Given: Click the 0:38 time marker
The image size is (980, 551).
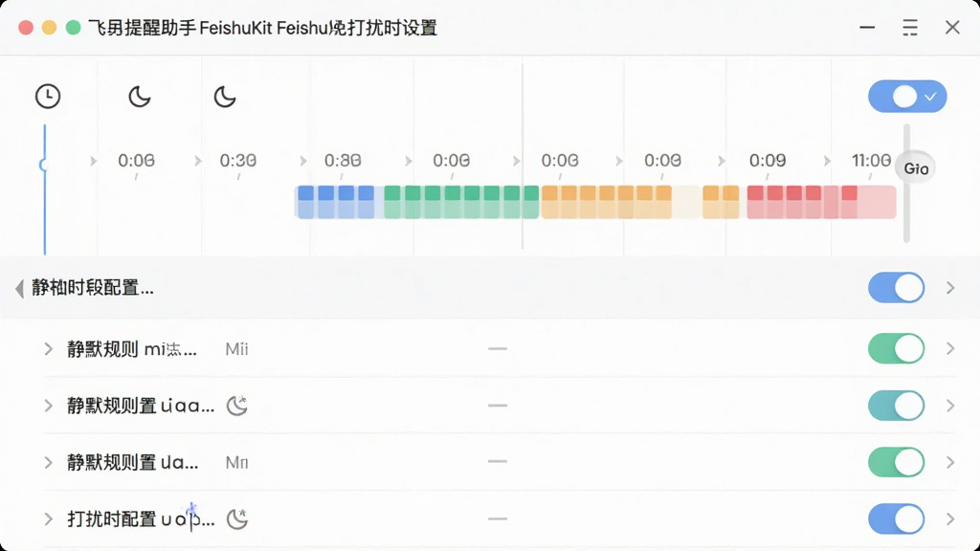Looking at the screenshot, I should tap(343, 161).
